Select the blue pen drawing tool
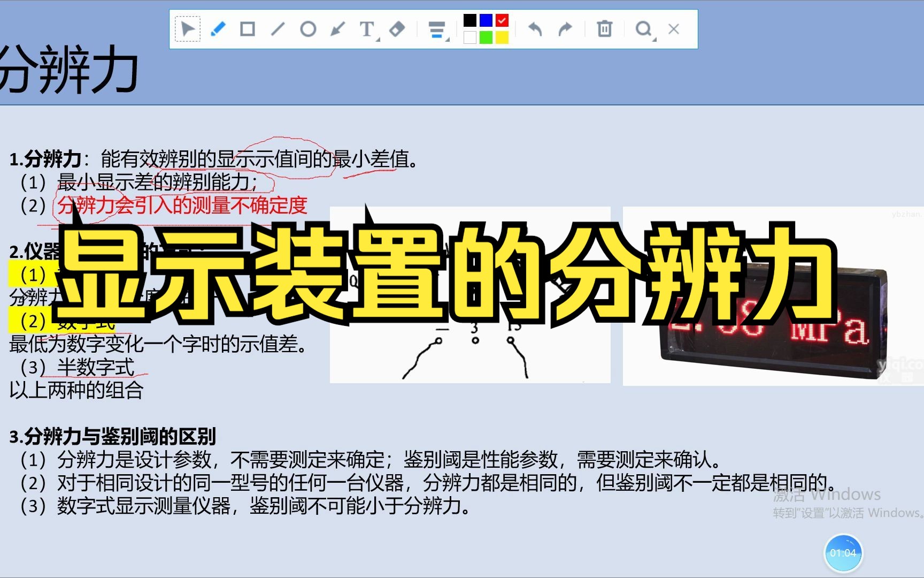Image resolution: width=924 pixels, height=578 pixels. (x=218, y=29)
